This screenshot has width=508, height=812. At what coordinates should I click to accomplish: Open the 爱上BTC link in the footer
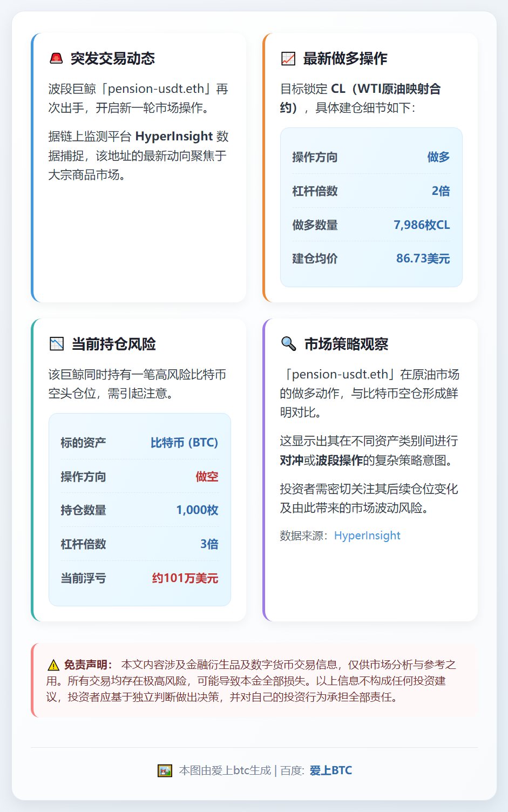(x=330, y=770)
